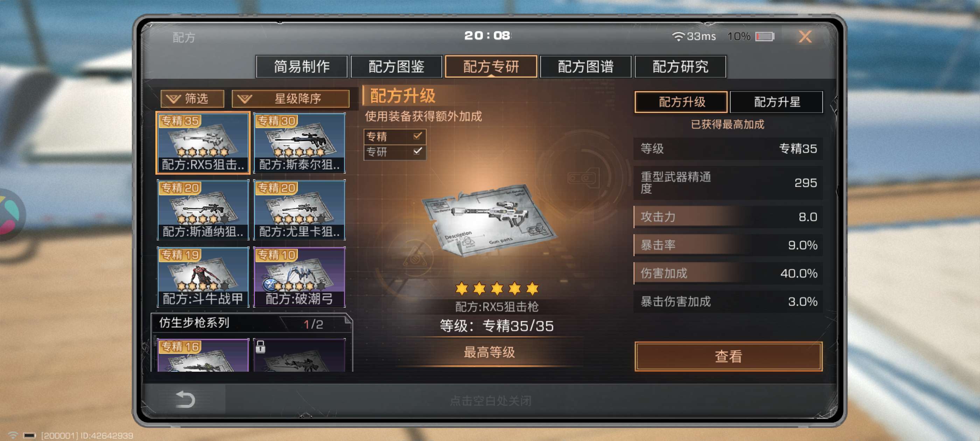Image resolution: width=980 pixels, height=441 pixels.
Task: Click the battery indicator icon
Action: tap(765, 36)
